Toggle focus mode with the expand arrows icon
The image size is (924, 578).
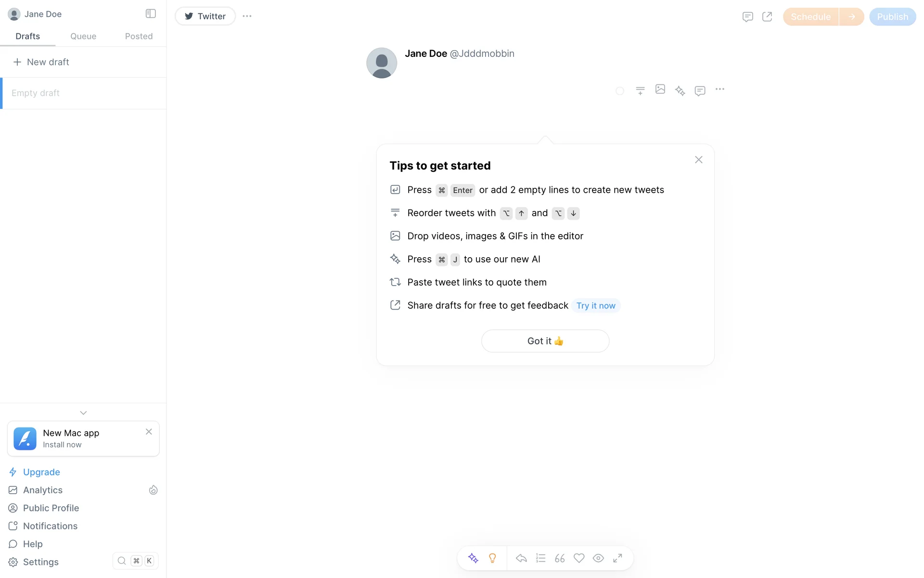617,558
